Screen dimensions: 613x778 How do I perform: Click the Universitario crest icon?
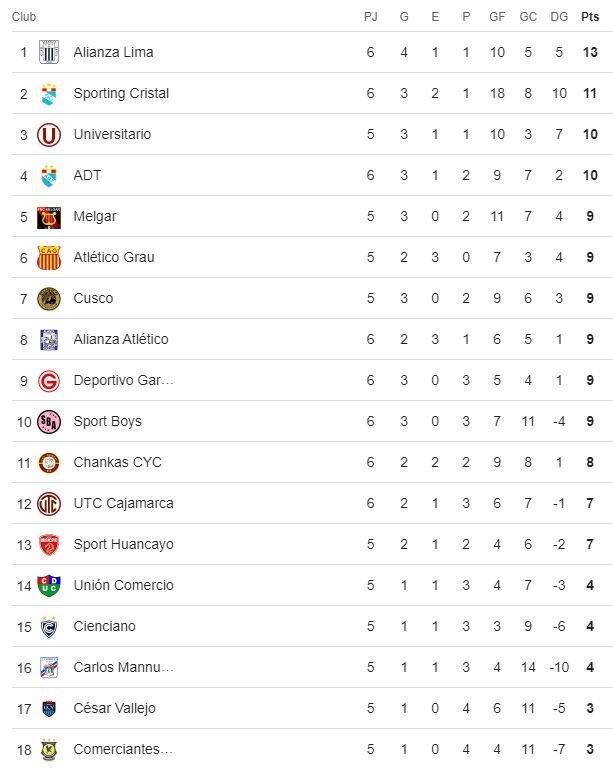(48, 134)
